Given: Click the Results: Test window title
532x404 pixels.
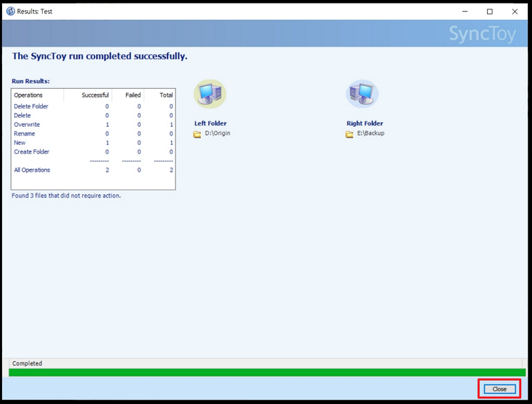Looking at the screenshot, I should [x=35, y=11].
